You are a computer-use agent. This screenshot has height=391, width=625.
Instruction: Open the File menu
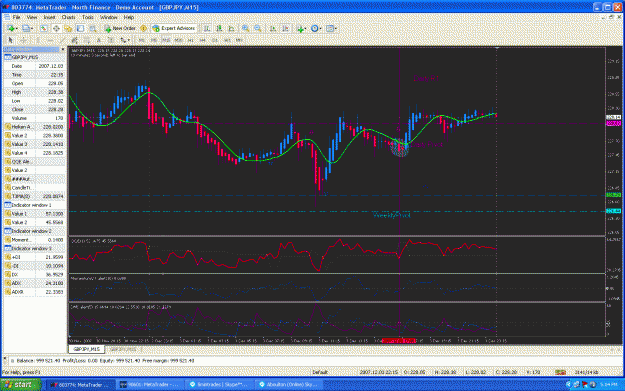16,17
